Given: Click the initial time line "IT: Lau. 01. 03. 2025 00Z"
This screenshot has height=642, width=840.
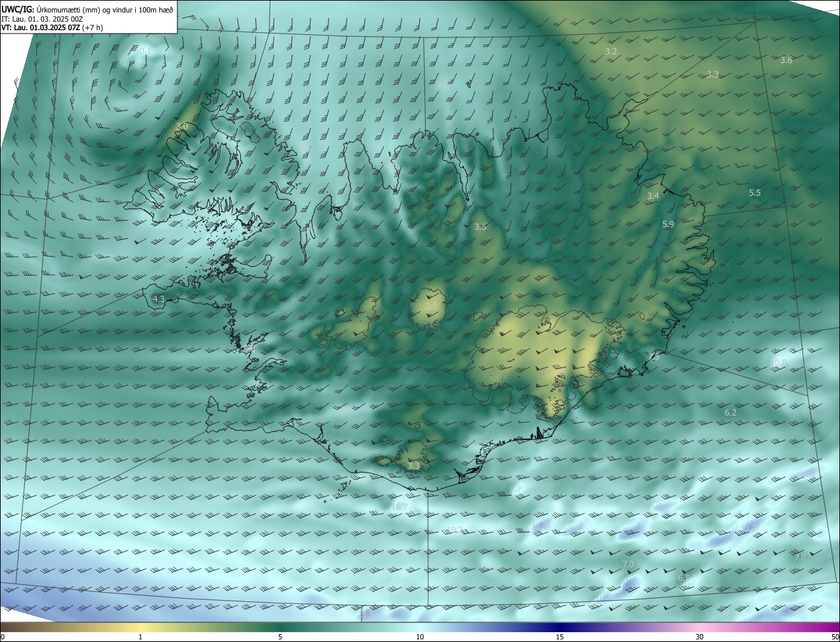Looking at the screenshot, I should [x=42, y=19].
